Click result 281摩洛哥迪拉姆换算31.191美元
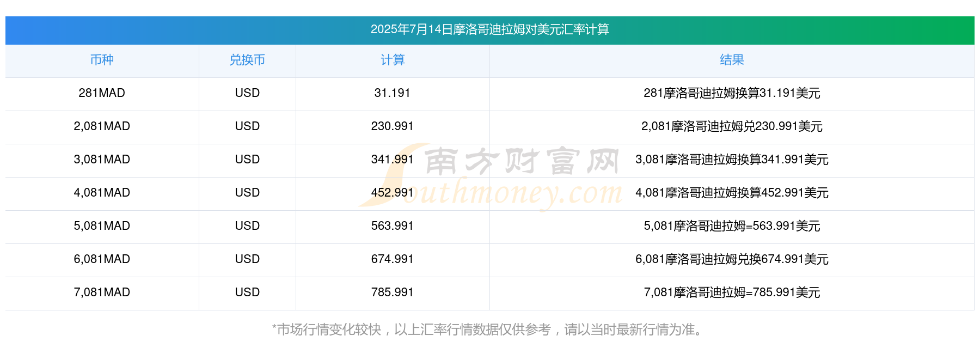 [732, 93]
